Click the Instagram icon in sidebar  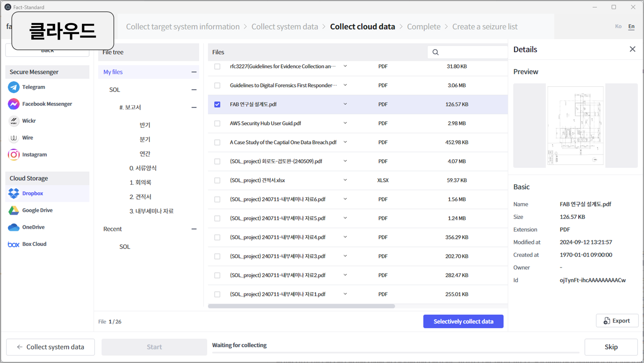tap(14, 155)
